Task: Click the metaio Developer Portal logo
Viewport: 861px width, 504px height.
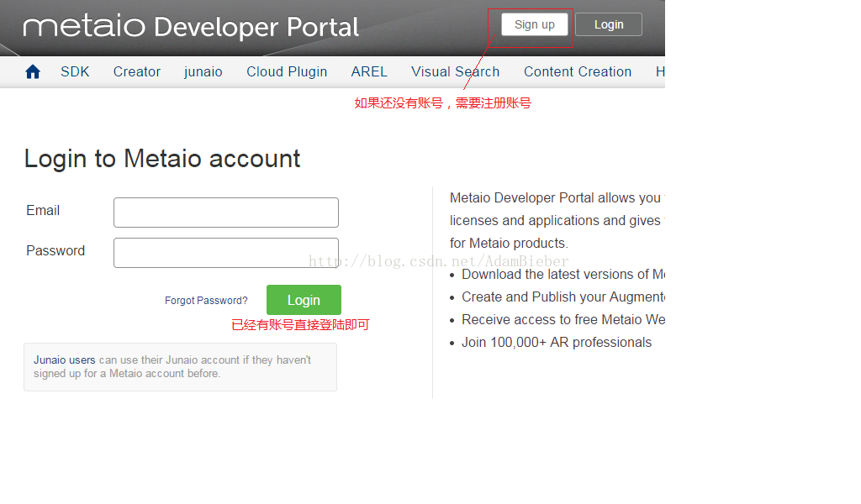Action: pos(191,27)
